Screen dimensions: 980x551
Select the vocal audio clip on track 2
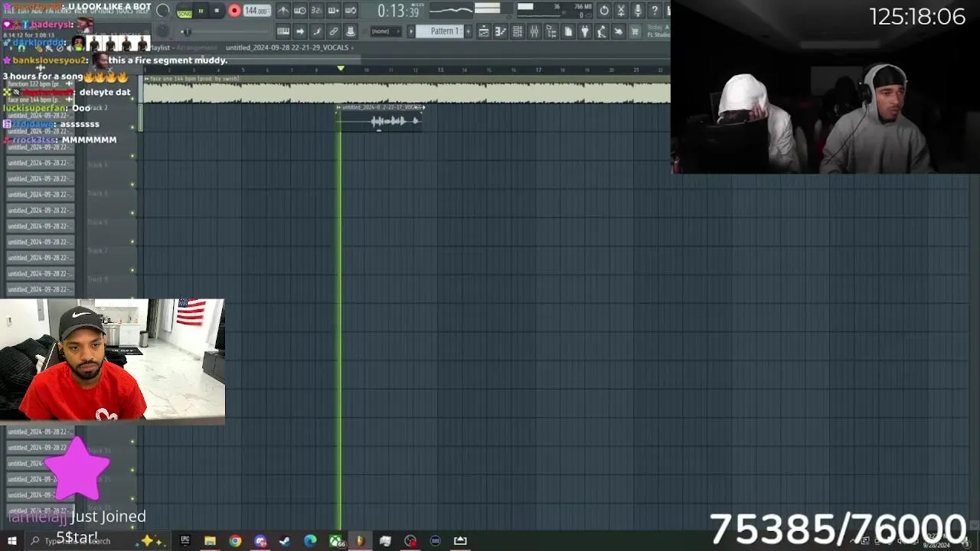380,118
